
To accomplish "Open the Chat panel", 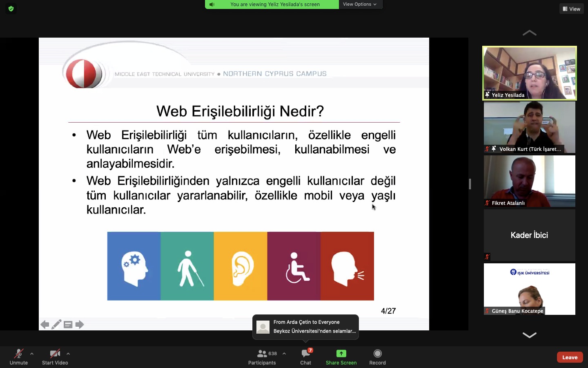I will point(306,357).
